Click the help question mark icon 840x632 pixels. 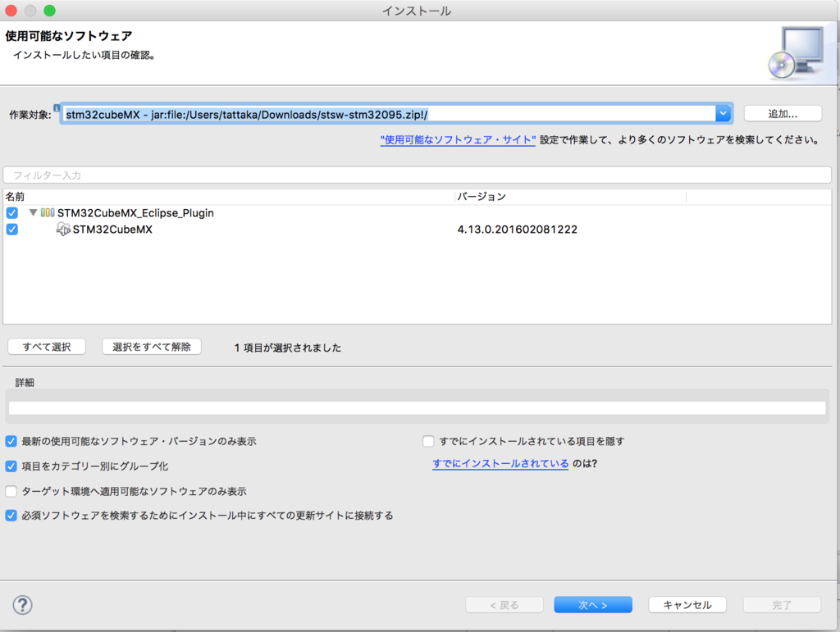coord(22,605)
